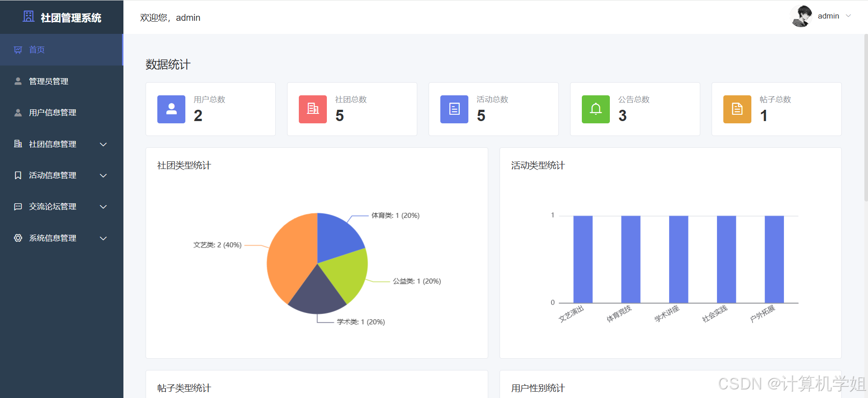
Task: Click the admin avatar picture
Action: click(802, 16)
